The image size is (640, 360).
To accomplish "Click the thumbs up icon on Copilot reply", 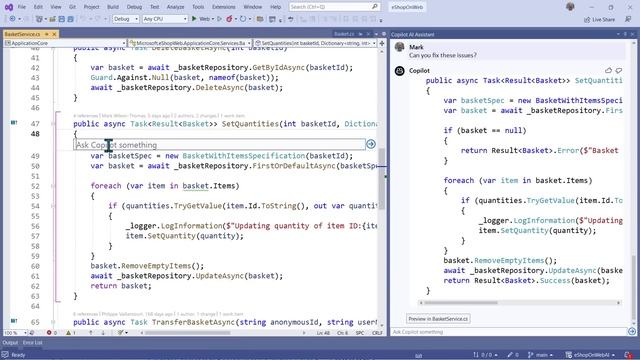I will tap(609, 70).
